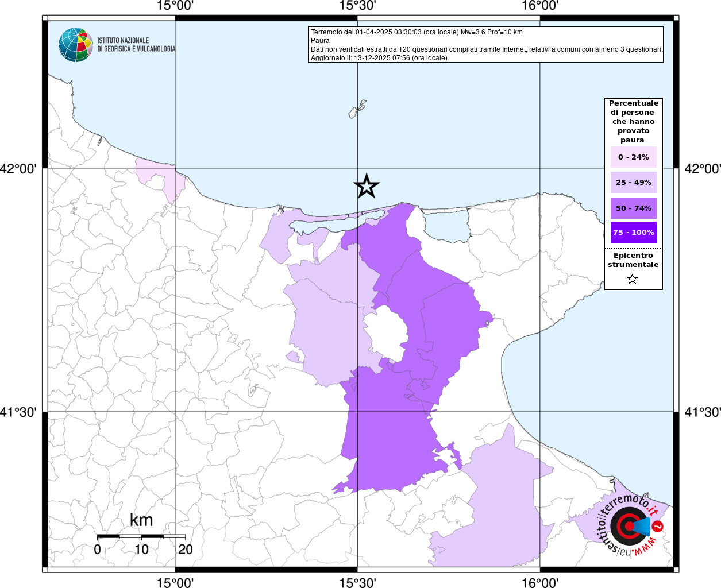Screen dimensions: 721x588
Task: Click the small red question mark circle
Action: click(658, 526)
